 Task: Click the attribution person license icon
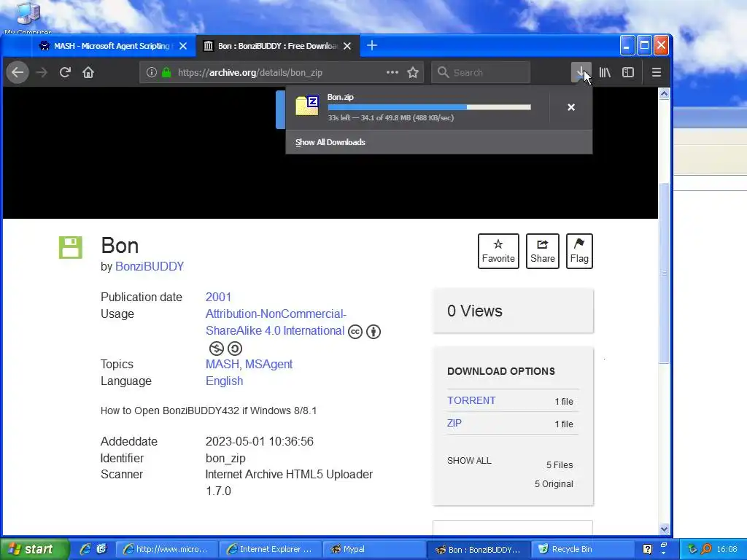click(x=373, y=332)
